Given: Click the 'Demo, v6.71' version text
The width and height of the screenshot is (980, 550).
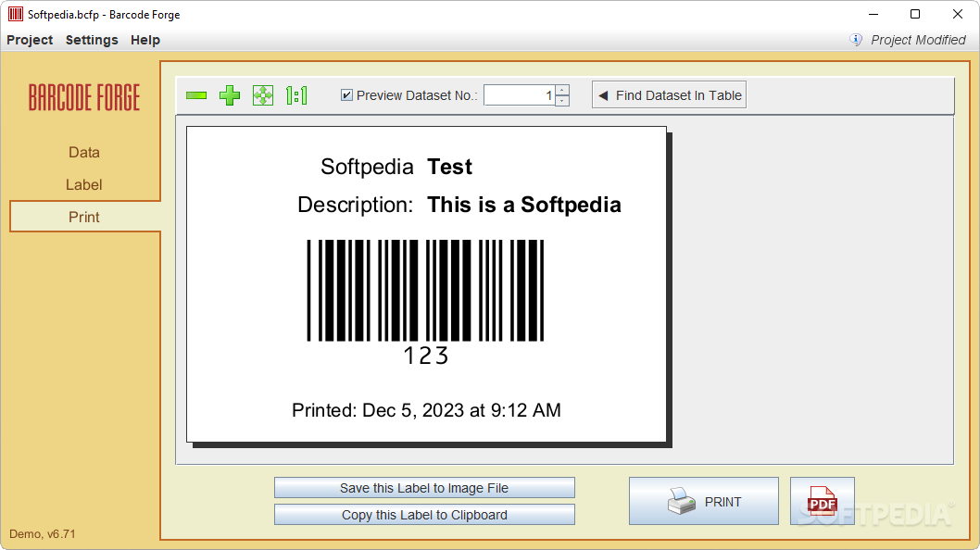Looking at the screenshot, I should point(43,534).
